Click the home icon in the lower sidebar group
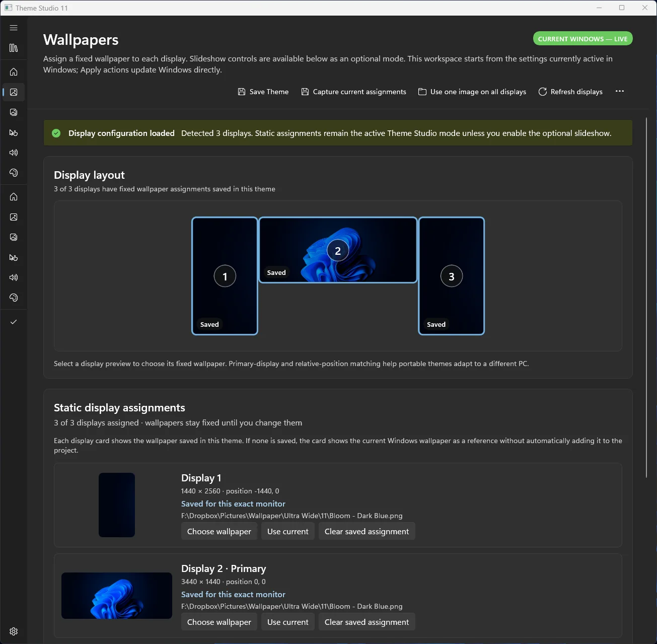Viewport: 657px width, 644px height. click(14, 197)
